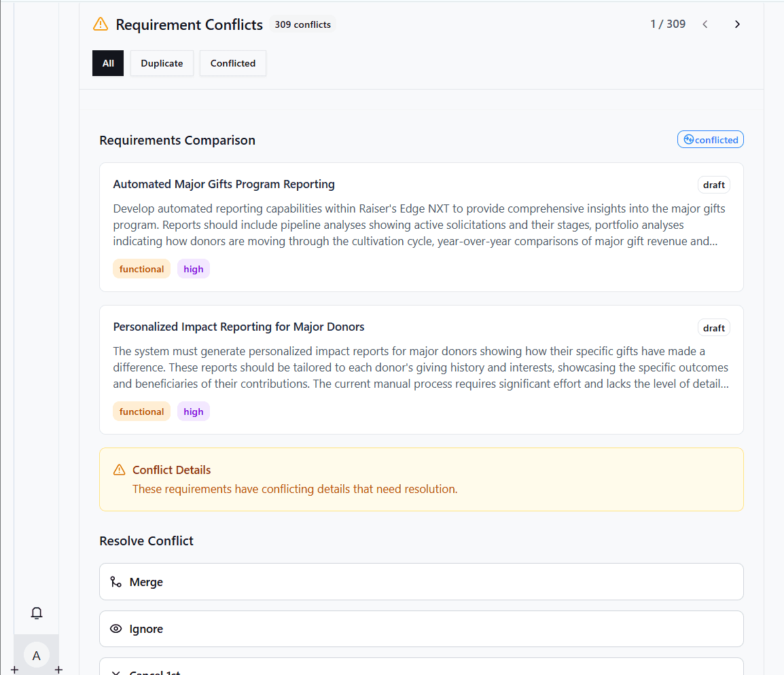Go to the previous conflict arrow
This screenshot has width=784, height=675.
tap(705, 24)
